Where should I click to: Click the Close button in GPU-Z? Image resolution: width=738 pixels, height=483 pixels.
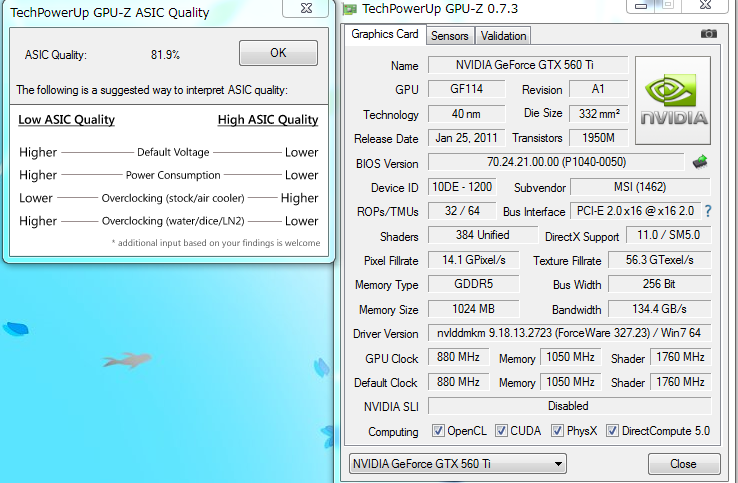click(684, 464)
